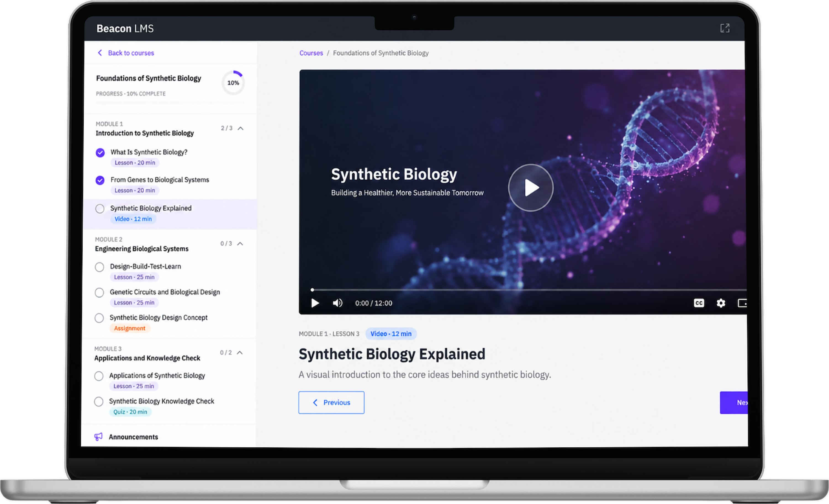Screen dimensions: 829x504
Task: Collapse Module 1 with its chevron
Action: tap(241, 128)
